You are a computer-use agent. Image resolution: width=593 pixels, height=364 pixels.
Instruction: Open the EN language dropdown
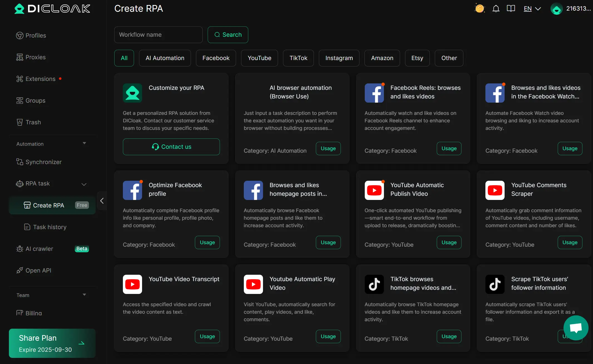coord(532,9)
